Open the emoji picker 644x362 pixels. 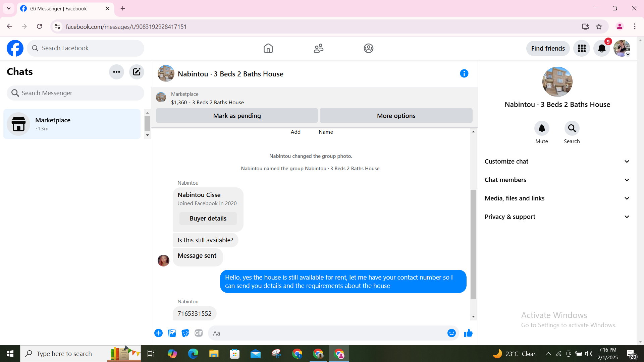(x=451, y=333)
